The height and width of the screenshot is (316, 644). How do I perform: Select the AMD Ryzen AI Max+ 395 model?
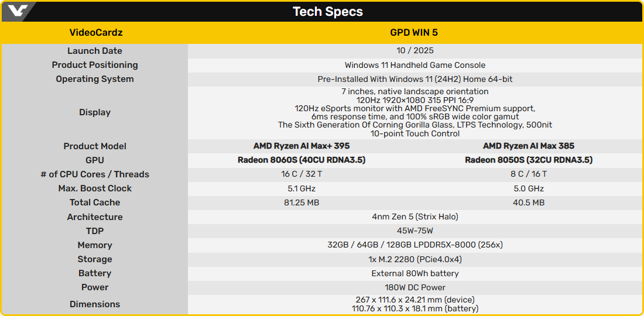click(x=301, y=146)
